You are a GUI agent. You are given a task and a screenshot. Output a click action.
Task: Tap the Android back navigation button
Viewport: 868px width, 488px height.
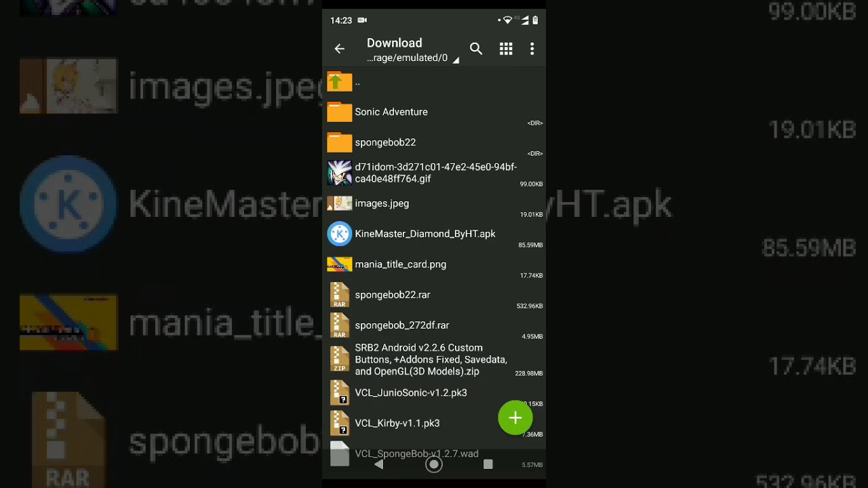point(379,464)
